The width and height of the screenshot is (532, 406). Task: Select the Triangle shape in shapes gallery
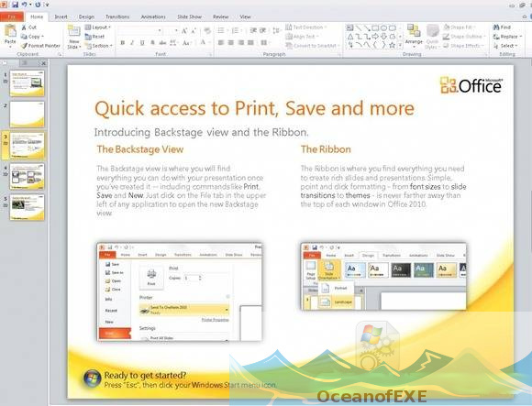(350, 37)
